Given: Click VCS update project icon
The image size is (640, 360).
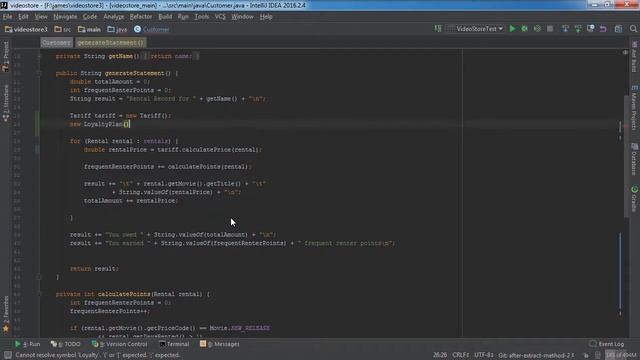Looking at the screenshot, I should tap(565, 29).
